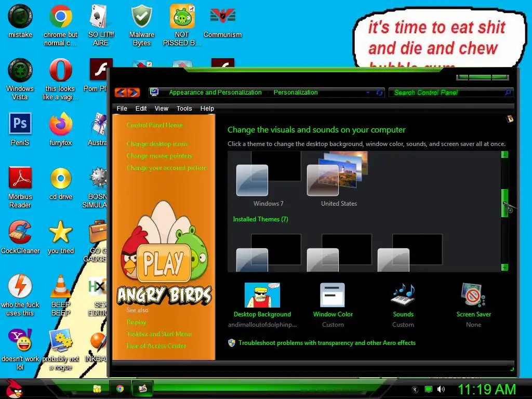
Task: Click the Chrome taskbar icon
Action: tap(120, 389)
